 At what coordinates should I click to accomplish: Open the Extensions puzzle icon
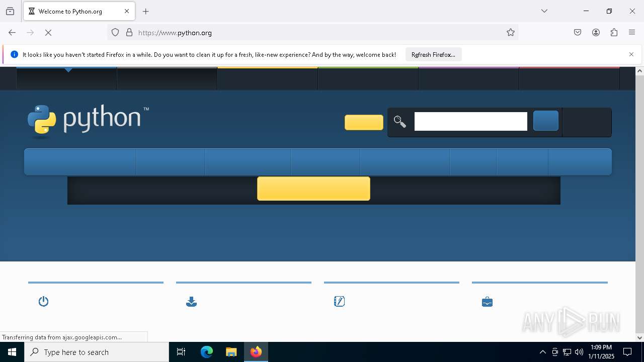614,33
